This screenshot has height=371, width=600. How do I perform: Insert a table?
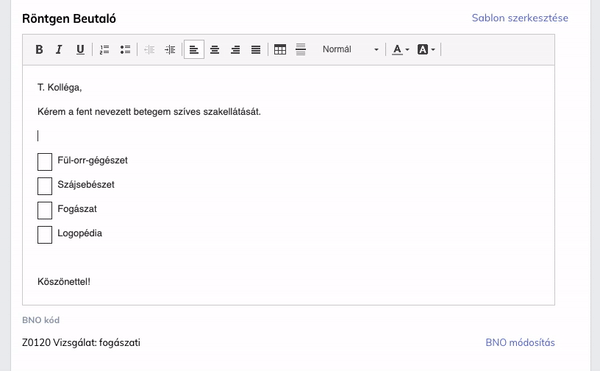[280, 49]
